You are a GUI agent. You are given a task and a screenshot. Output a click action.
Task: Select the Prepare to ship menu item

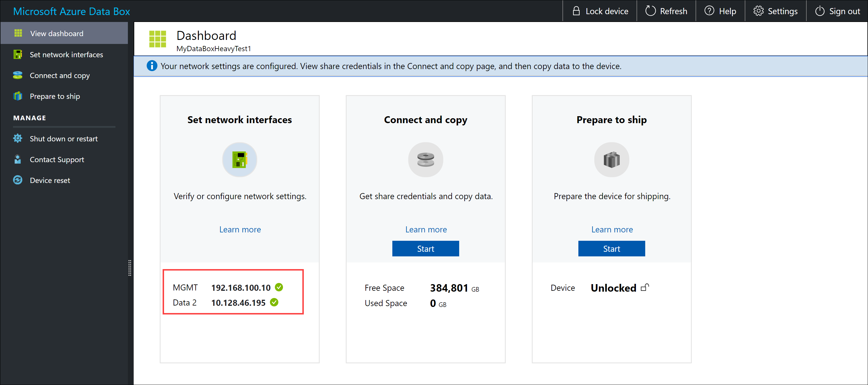(54, 96)
